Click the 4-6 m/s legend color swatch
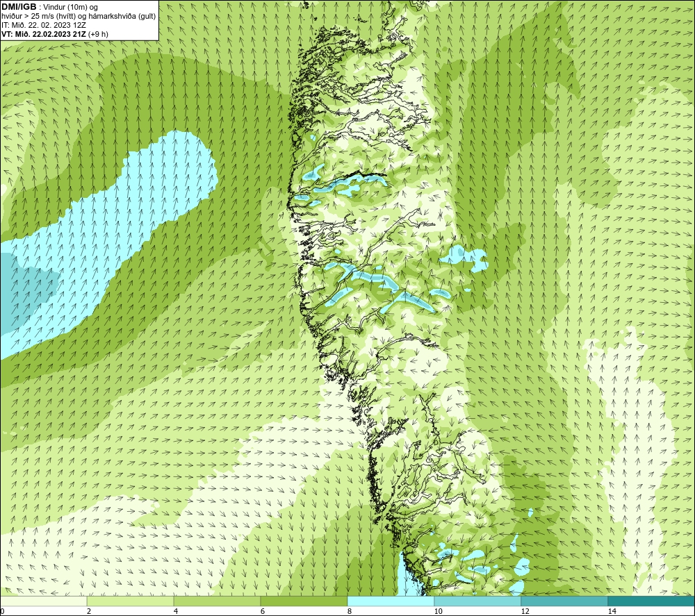 tap(217, 601)
